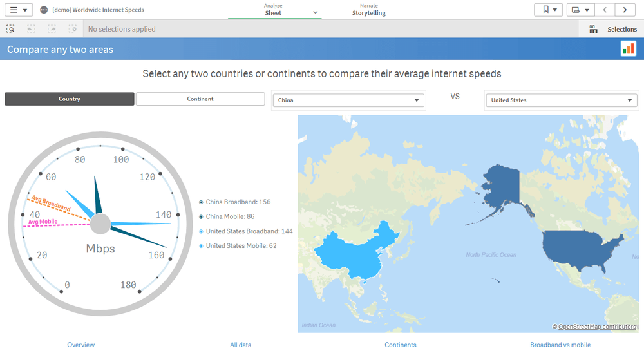Open smart search in selection bar

[11, 29]
